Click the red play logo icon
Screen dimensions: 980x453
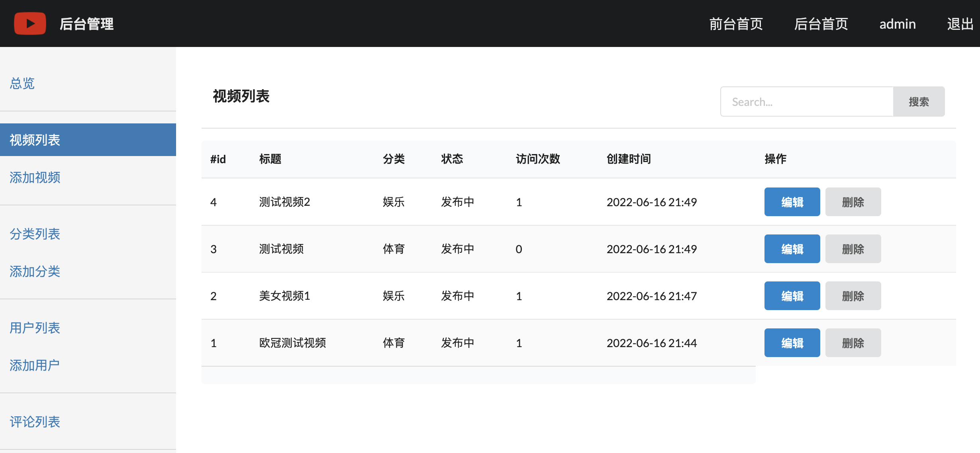(30, 23)
